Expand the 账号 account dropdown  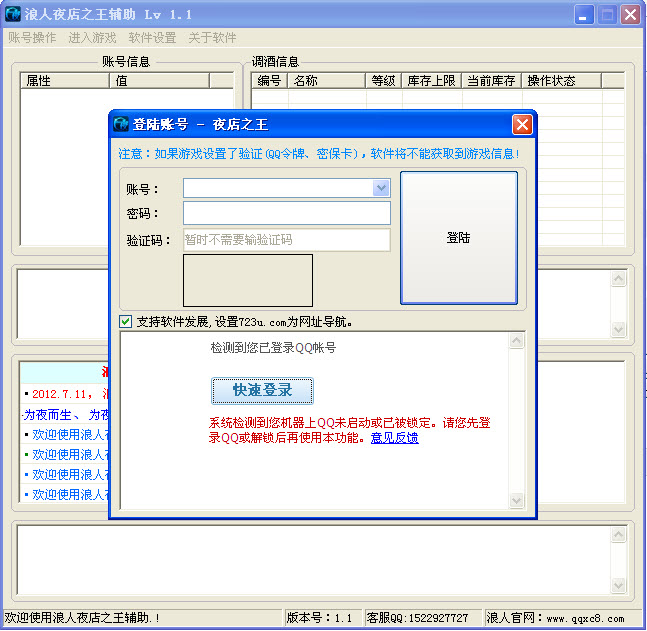[x=381, y=188]
